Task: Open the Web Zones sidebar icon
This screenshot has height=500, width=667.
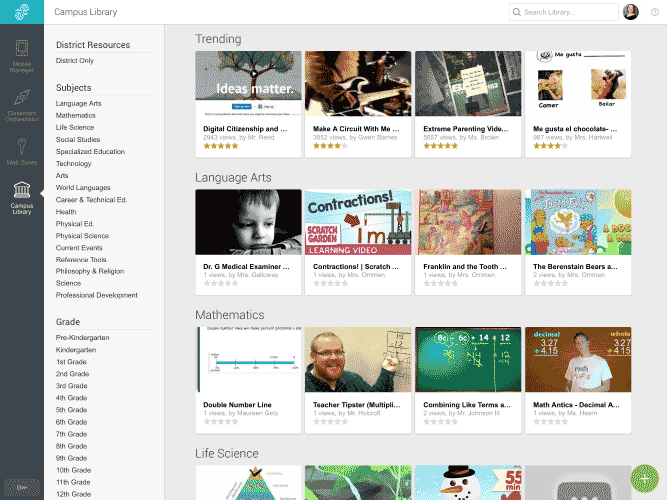Action: coord(22,151)
